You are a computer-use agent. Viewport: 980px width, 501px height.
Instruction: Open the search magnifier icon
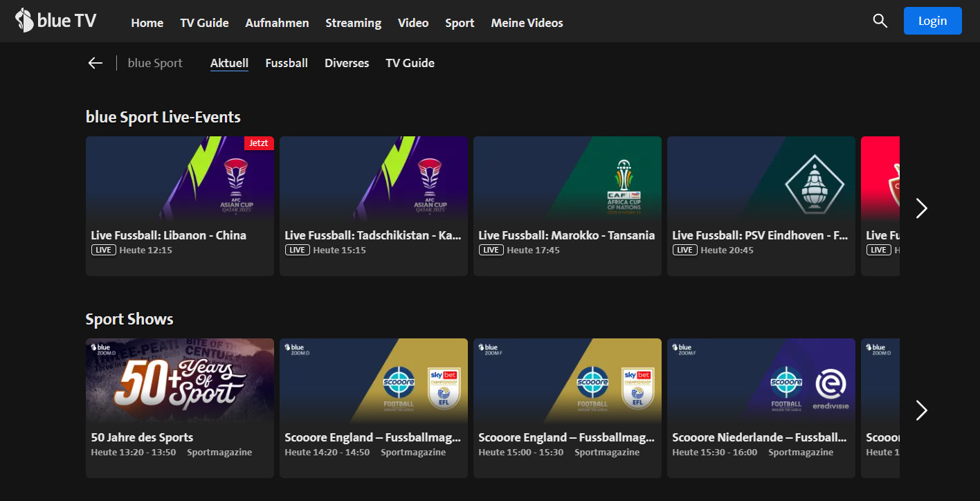(x=880, y=21)
